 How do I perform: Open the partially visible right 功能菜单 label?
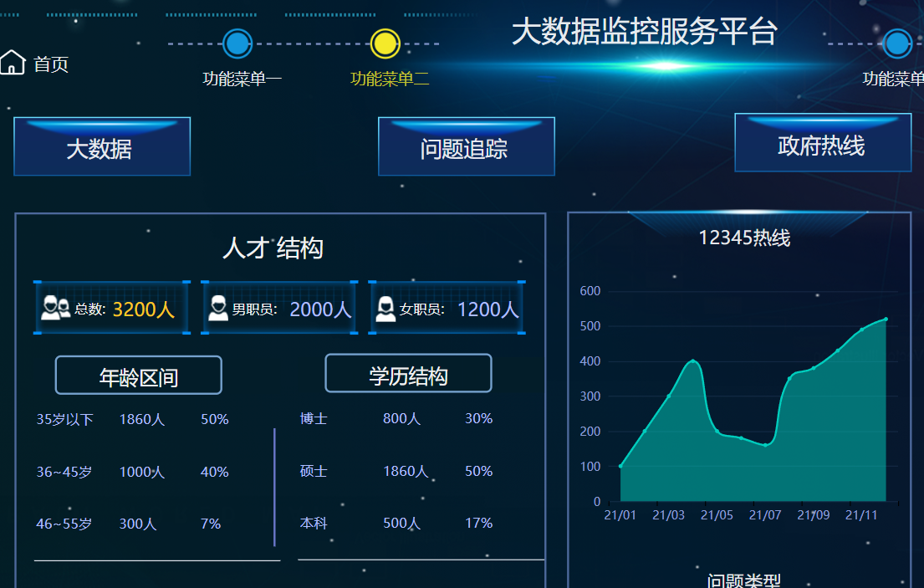click(x=893, y=79)
